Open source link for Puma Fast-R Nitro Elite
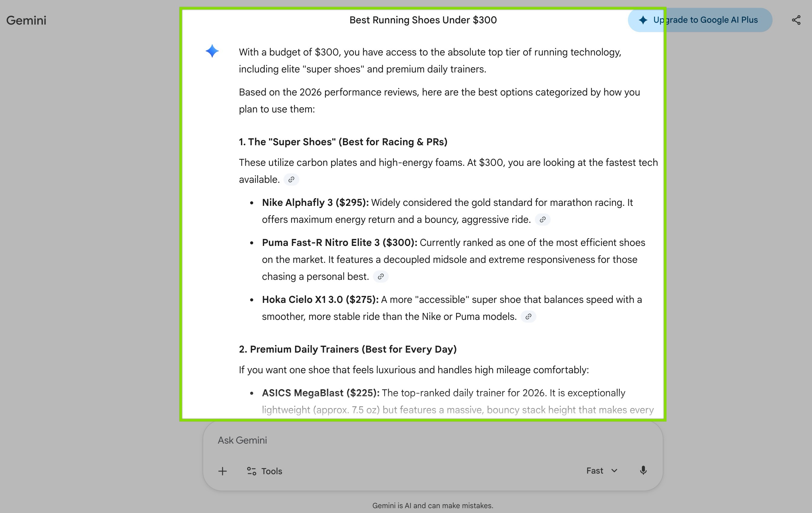The width and height of the screenshot is (812, 513). (x=381, y=277)
